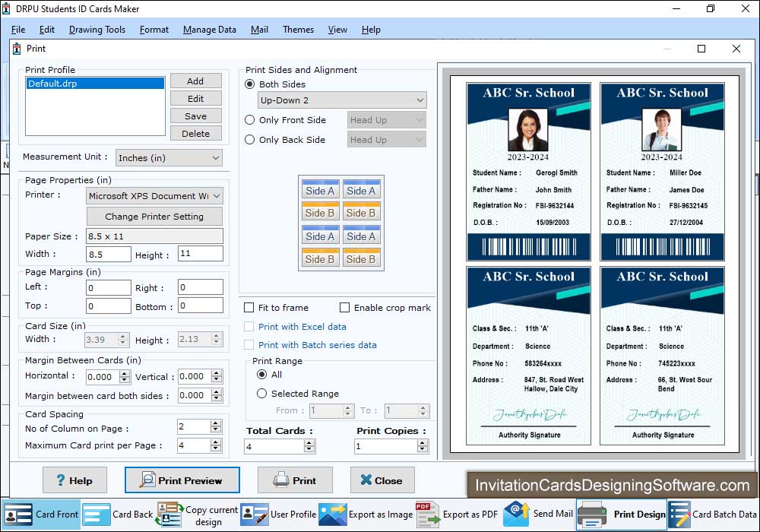Click Left page margin field
The image size is (760, 532).
(109, 288)
